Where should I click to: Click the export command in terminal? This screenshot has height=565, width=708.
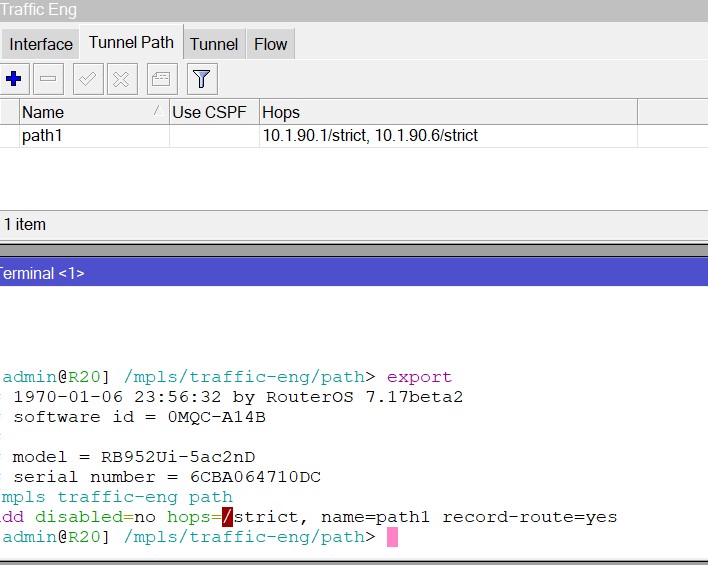[419, 377]
